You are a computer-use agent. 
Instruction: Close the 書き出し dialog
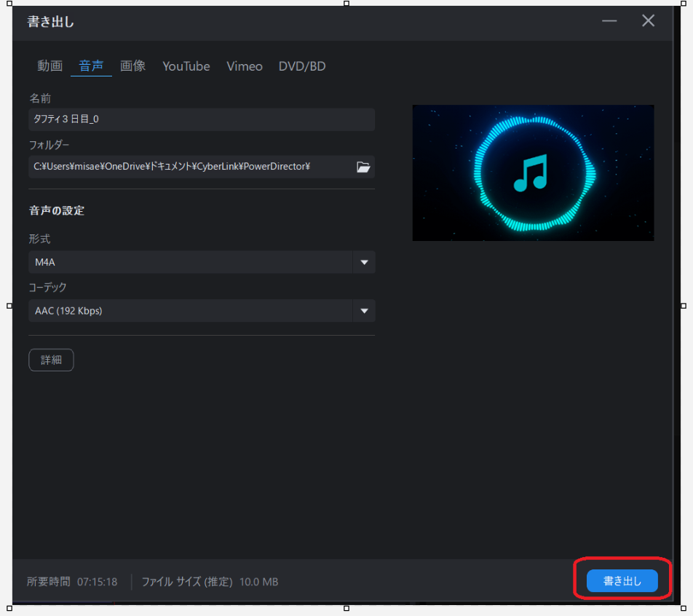click(648, 21)
